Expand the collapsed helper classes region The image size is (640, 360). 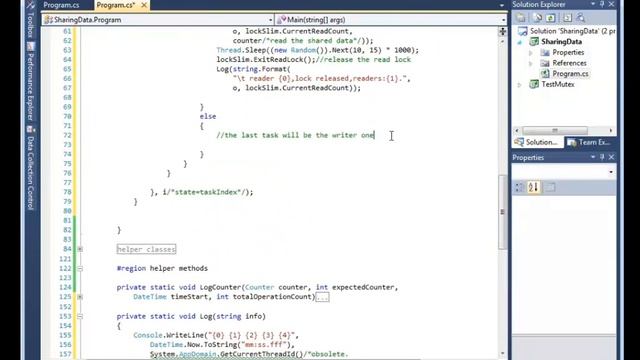[80, 249]
